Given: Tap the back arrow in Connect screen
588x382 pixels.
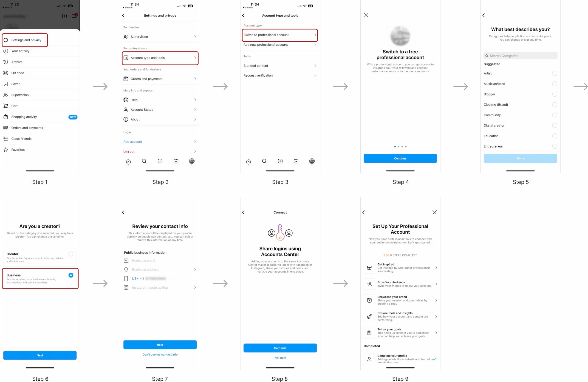Looking at the screenshot, I should pyautogui.click(x=244, y=212).
